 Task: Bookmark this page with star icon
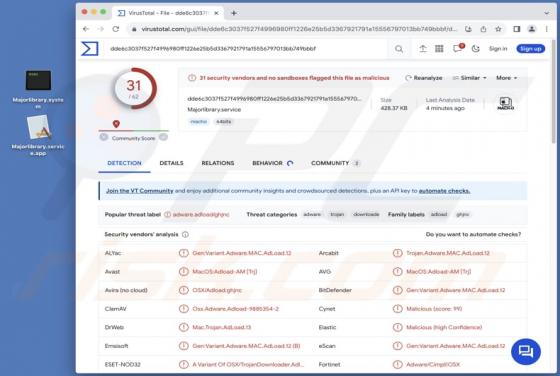tap(498, 29)
